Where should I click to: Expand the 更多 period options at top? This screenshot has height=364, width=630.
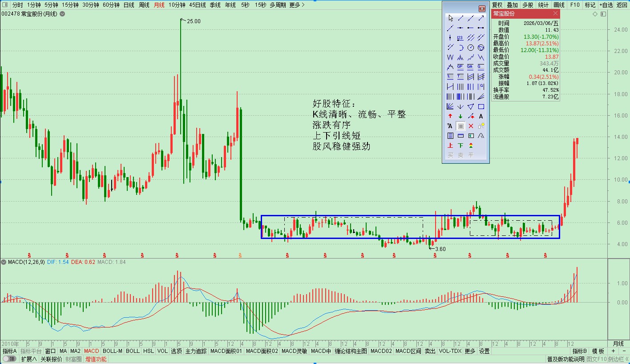(297, 5)
